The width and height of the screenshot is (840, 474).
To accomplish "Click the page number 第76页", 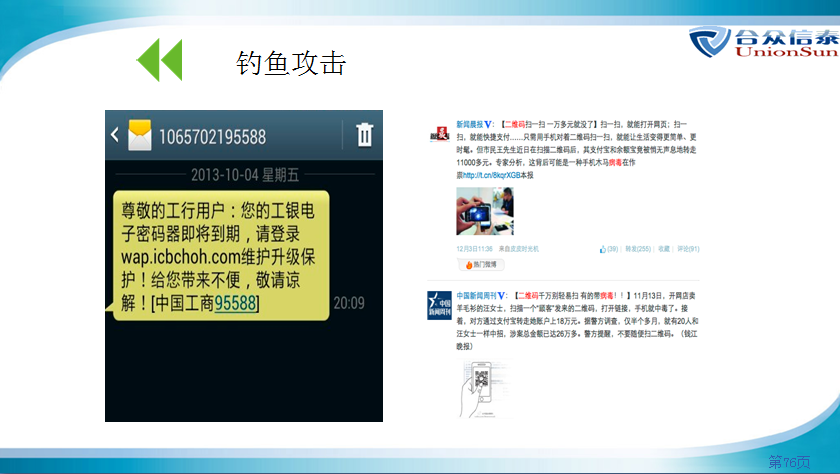I will click(789, 462).
